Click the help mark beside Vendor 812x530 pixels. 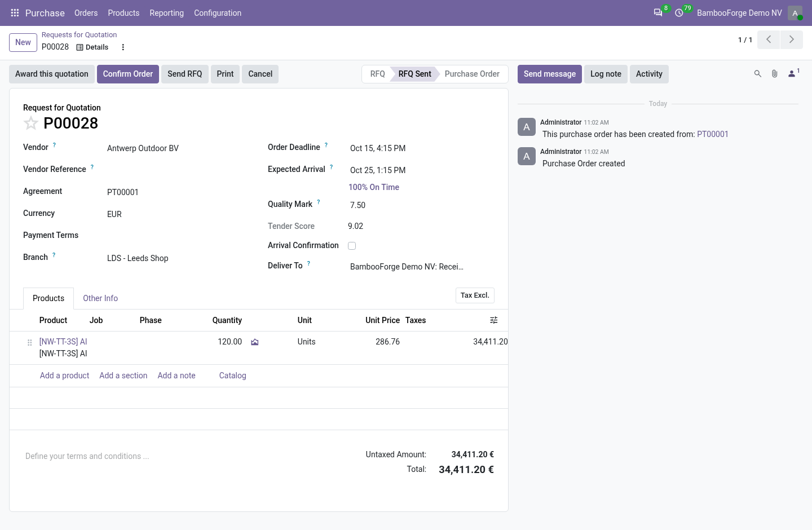pyautogui.click(x=55, y=145)
